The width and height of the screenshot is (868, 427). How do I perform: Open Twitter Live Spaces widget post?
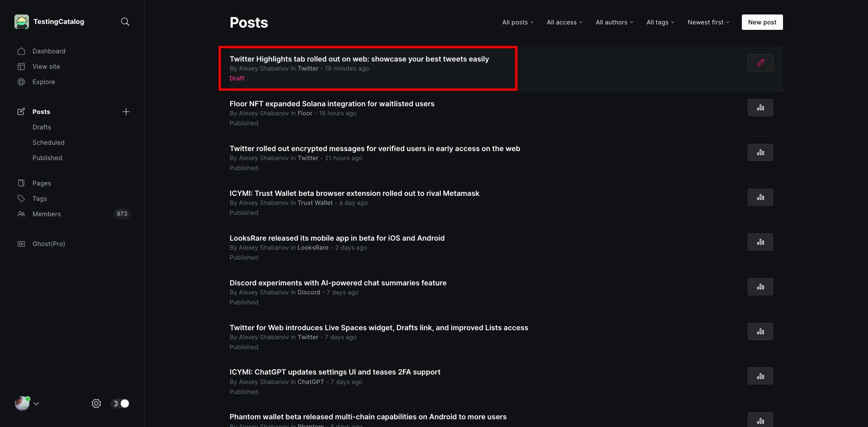point(379,327)
